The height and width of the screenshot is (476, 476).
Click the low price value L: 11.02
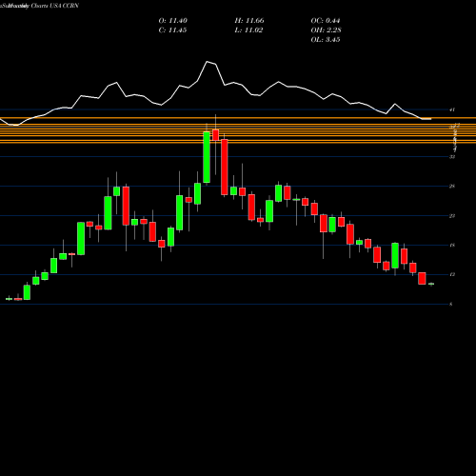[x=248, y=30]
